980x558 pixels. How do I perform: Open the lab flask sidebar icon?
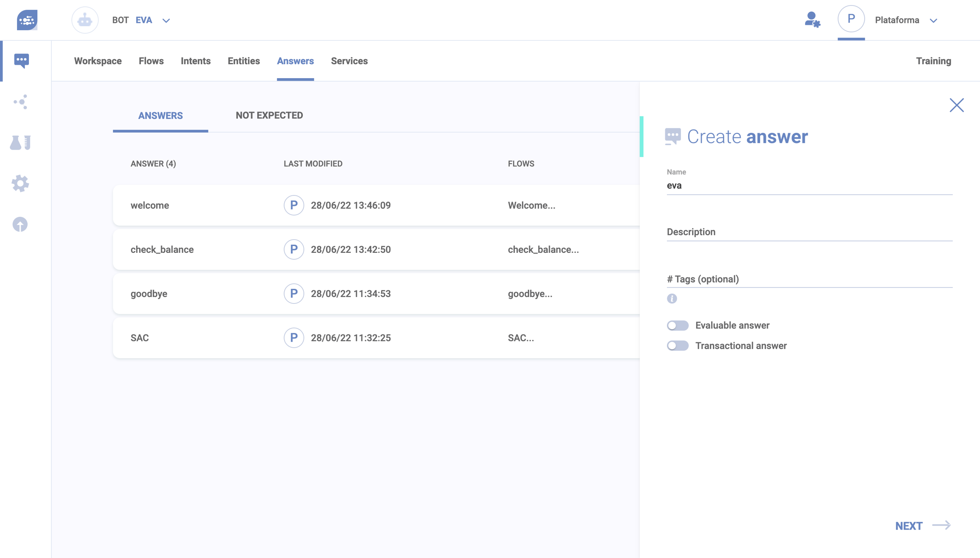click(20, 143)
